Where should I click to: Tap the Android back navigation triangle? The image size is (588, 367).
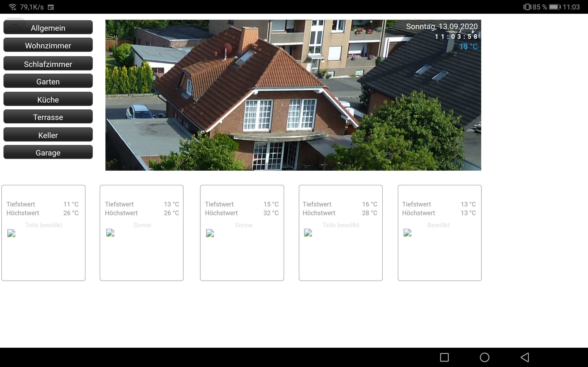525,357
